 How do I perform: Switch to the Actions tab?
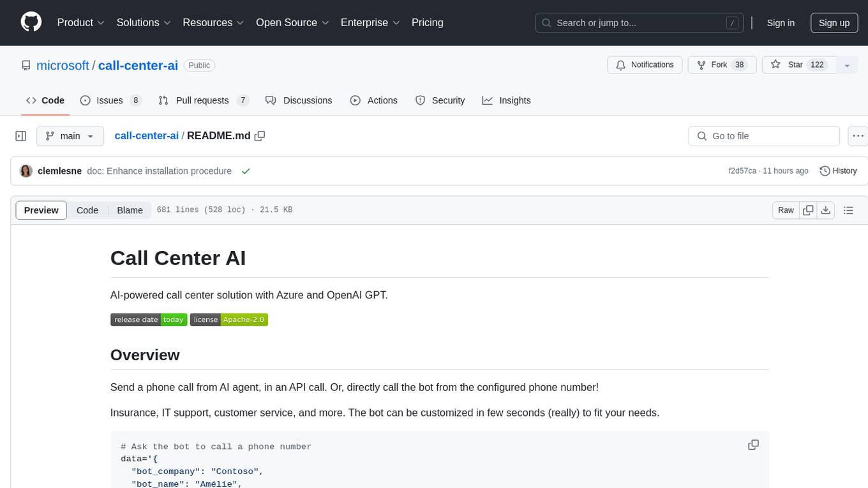point(373,100)
